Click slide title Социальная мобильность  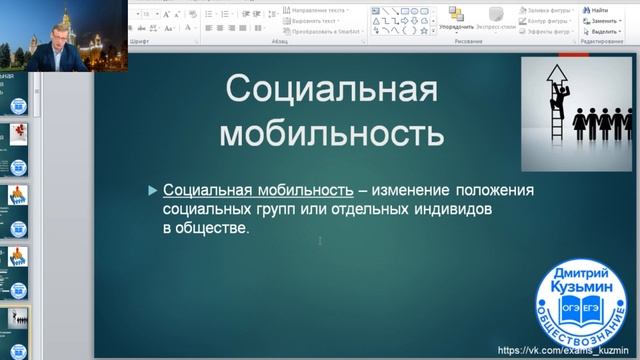(x=332, y=110)
